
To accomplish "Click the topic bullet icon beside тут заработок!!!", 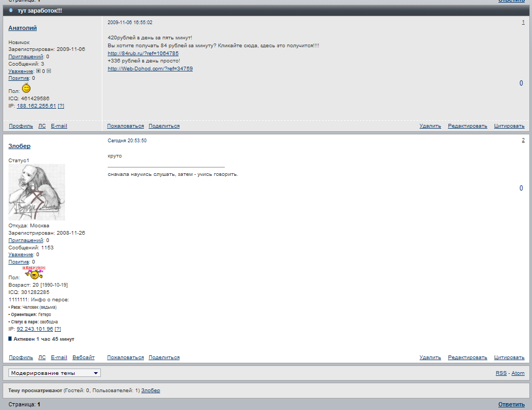I will (x=11, y=10).
